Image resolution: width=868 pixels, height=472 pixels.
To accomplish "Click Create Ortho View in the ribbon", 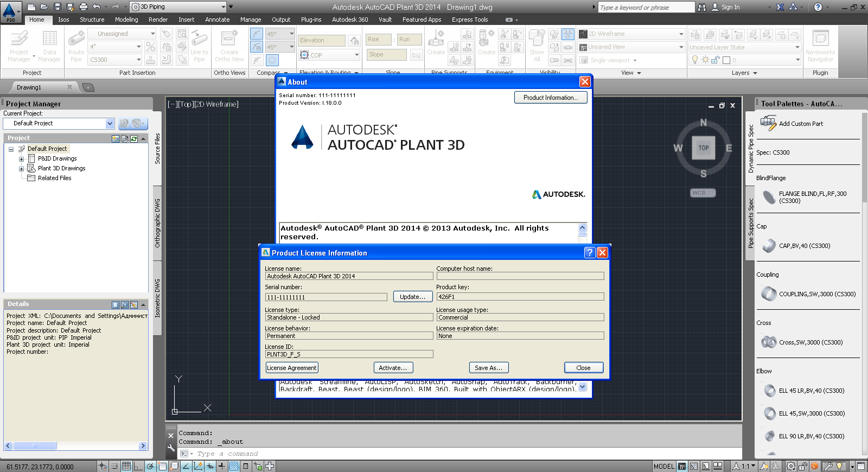I will click(x=229, y=46).
